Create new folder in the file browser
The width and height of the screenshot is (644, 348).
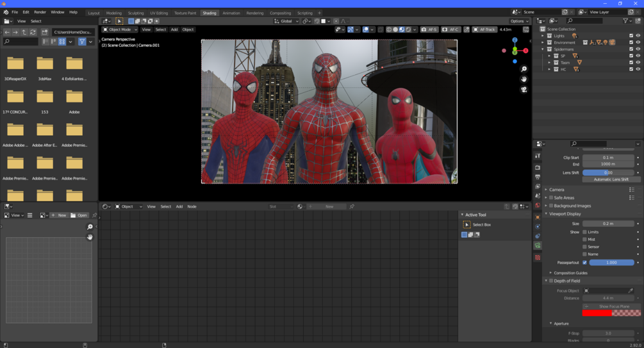[44, 32]
